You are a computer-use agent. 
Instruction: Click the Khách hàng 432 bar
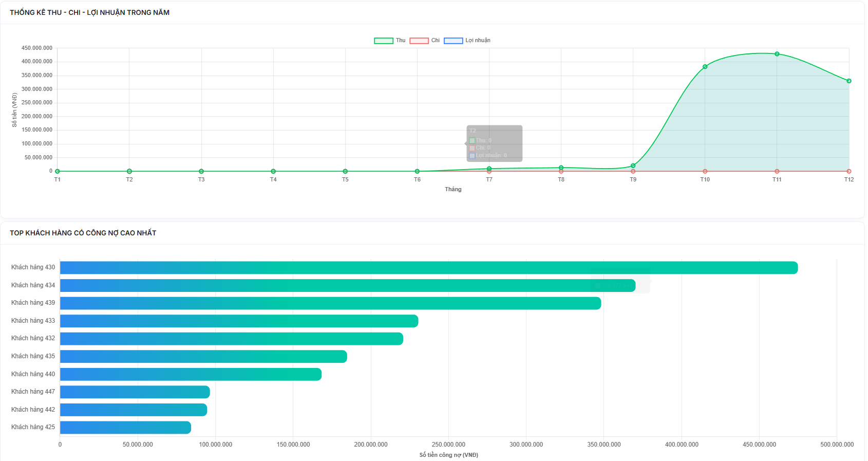tap(231, 339)
